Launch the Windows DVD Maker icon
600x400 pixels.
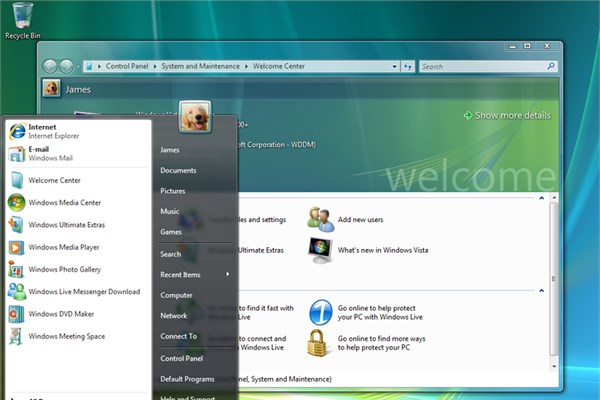pyautogui.click(x=16, y=314)
